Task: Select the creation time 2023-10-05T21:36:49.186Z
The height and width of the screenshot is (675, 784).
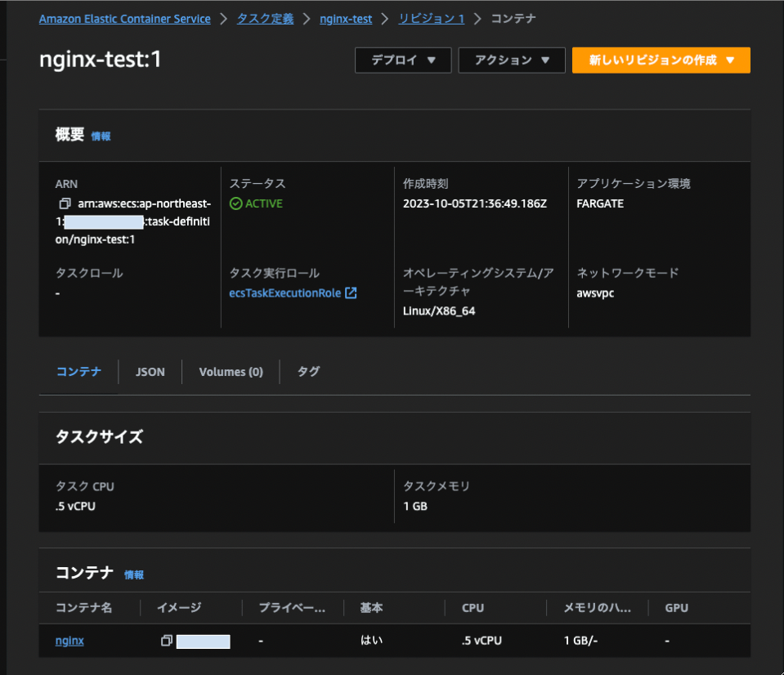Action: tap(475, 203)
